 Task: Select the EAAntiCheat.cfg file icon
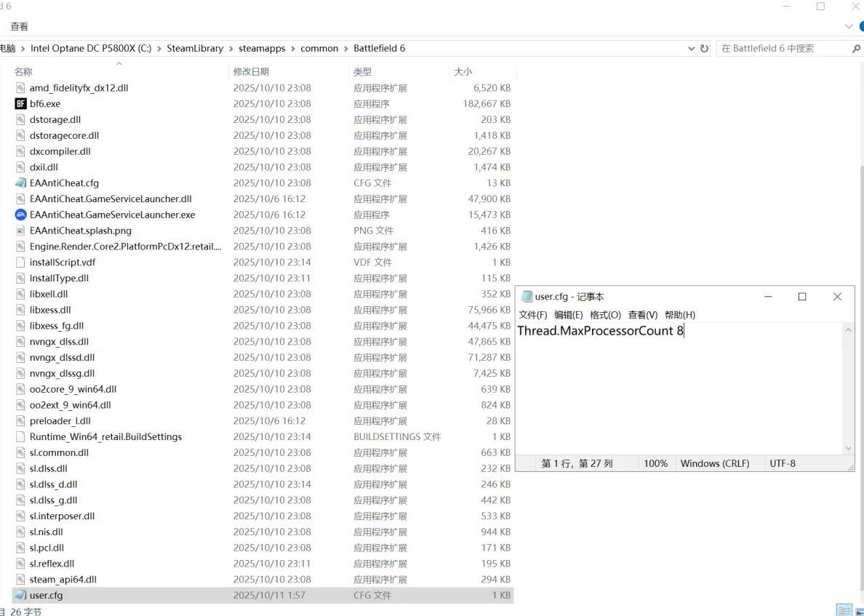tap(20, 183)
